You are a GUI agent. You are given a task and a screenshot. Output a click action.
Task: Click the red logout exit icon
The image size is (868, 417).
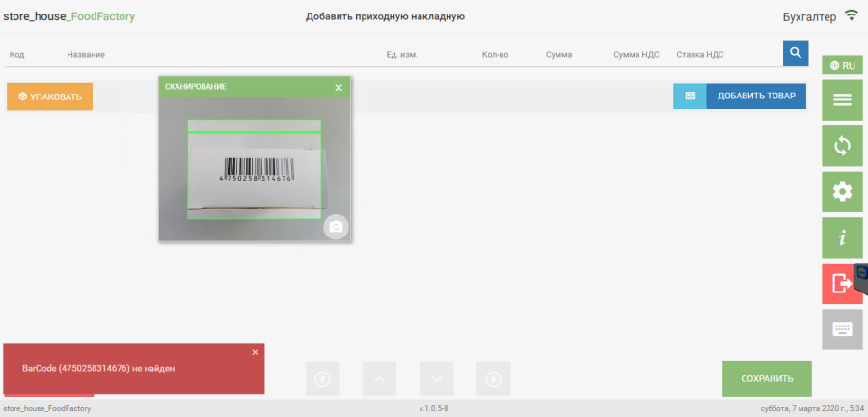[841, 284]
